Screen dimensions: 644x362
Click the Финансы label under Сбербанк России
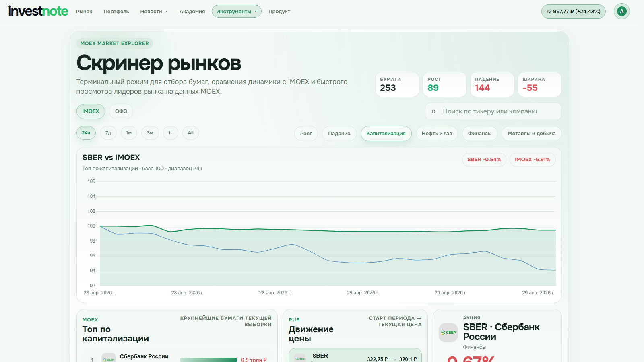click(x=474, y=347)
